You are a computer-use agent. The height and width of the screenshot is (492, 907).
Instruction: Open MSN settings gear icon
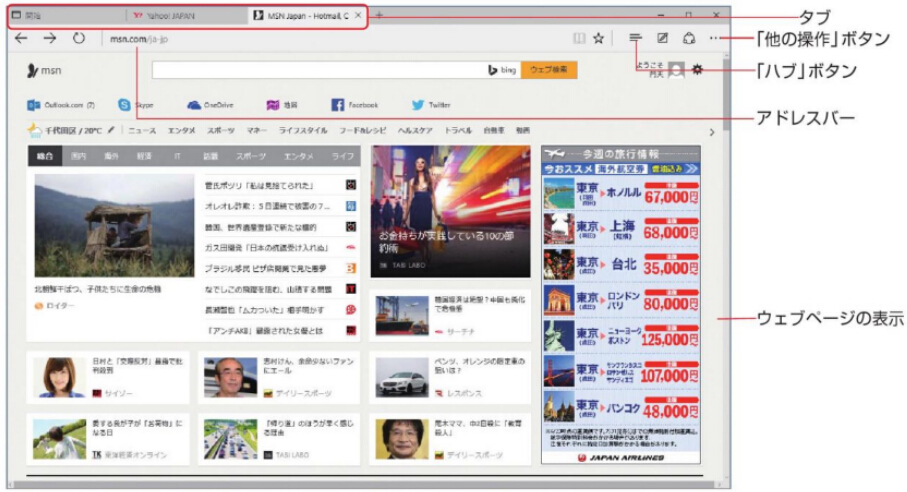pos(698,70)
